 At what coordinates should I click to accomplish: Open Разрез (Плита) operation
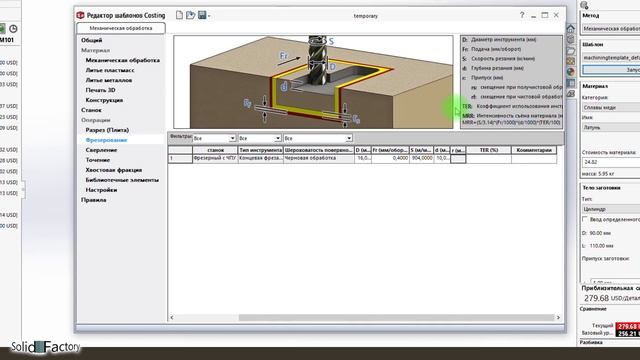coord(107,130)
